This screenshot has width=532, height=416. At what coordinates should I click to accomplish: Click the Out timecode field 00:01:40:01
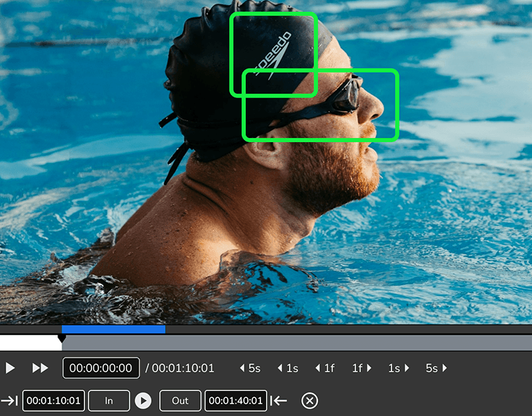236,401
